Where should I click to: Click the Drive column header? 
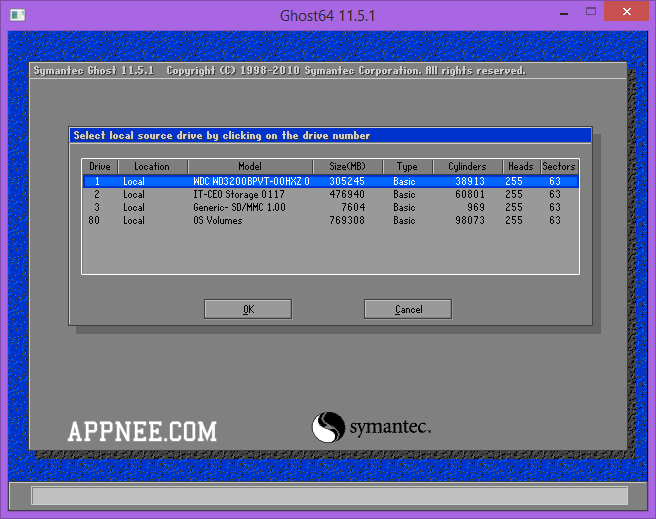pos(100,166)
